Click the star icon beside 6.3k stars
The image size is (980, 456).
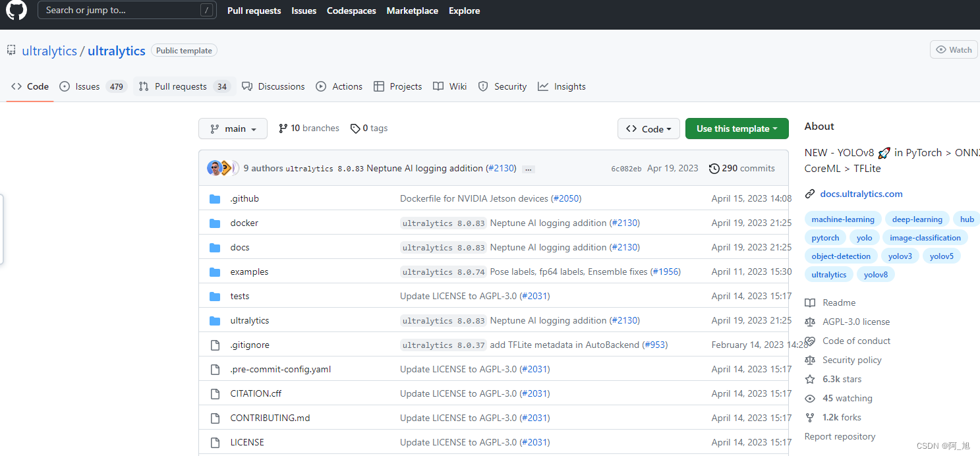click(810, 380)
